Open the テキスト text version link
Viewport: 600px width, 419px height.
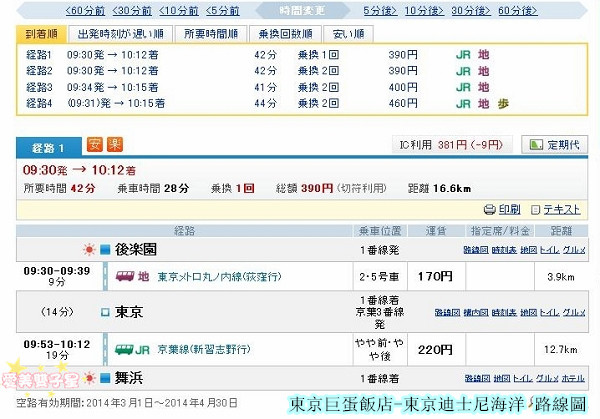[x=562, y=209]
